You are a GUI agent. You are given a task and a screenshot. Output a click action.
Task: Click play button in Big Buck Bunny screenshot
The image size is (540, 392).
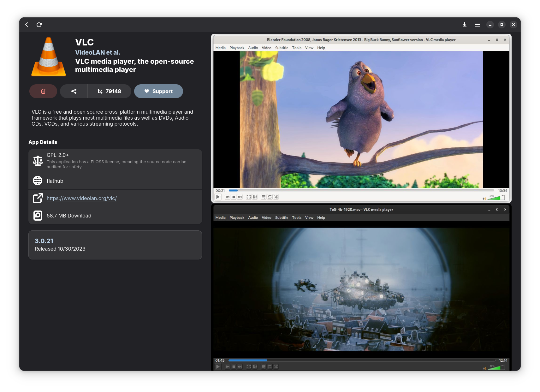pyautogui.click(x=218, y=197)
